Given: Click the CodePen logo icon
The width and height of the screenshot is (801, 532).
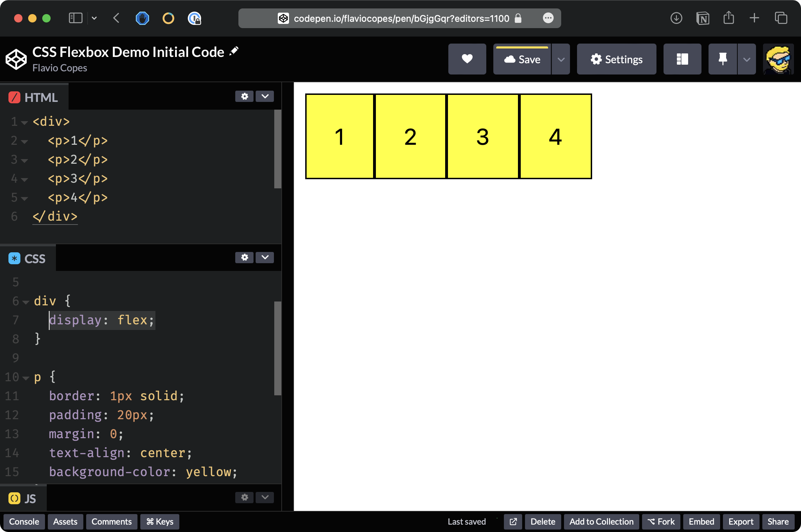Looking at the screenshot, I should [x=16, y=59].
